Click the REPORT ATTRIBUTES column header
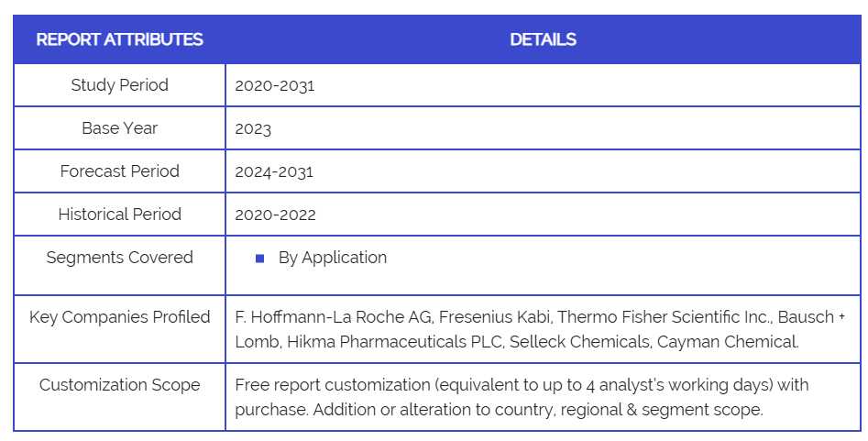This screenshot has height=441, width=868. click(119, 39)
